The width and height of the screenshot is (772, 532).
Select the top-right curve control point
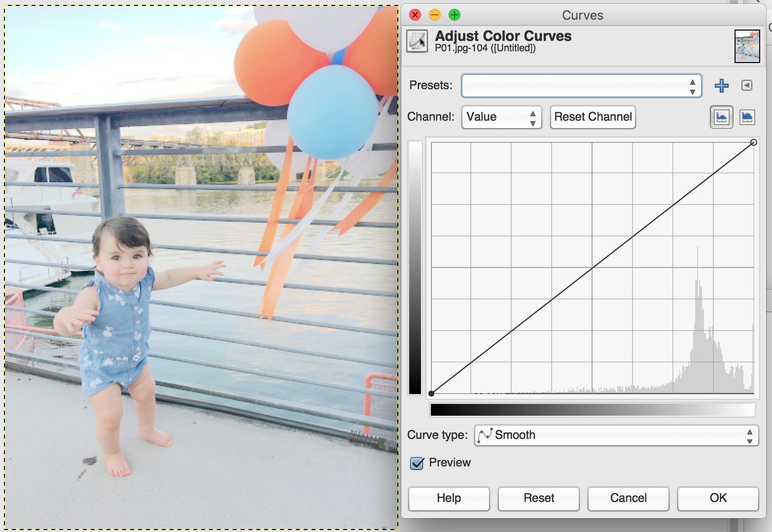[753, 142]
